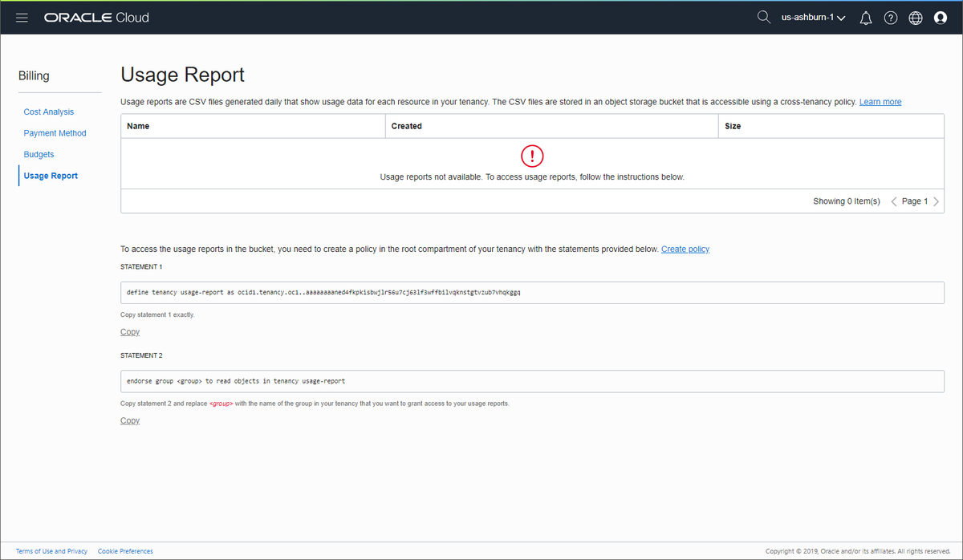This screenshot has width=963, height=560.
Task: Click into the Statement 1 policy text field
Action: [532, 292]
